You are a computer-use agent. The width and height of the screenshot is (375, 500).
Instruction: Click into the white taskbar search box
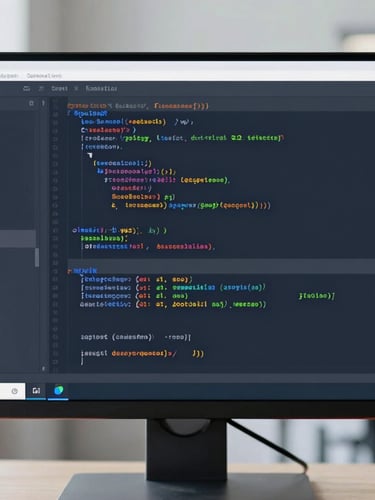[x=12, y=391]
